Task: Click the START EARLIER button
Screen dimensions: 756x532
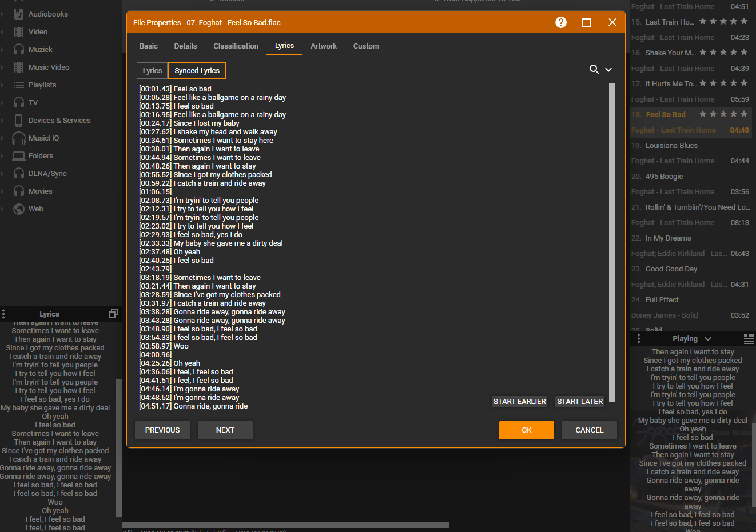Action: point(519,401)
